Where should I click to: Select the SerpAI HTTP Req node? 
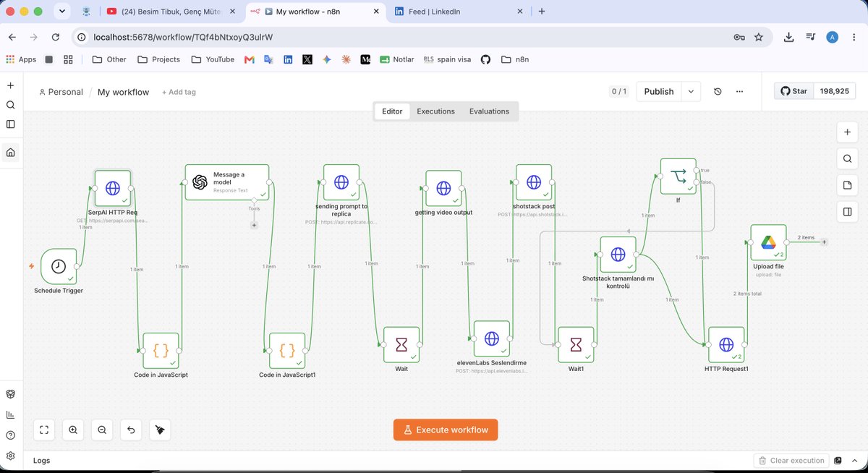pos(113,188)
